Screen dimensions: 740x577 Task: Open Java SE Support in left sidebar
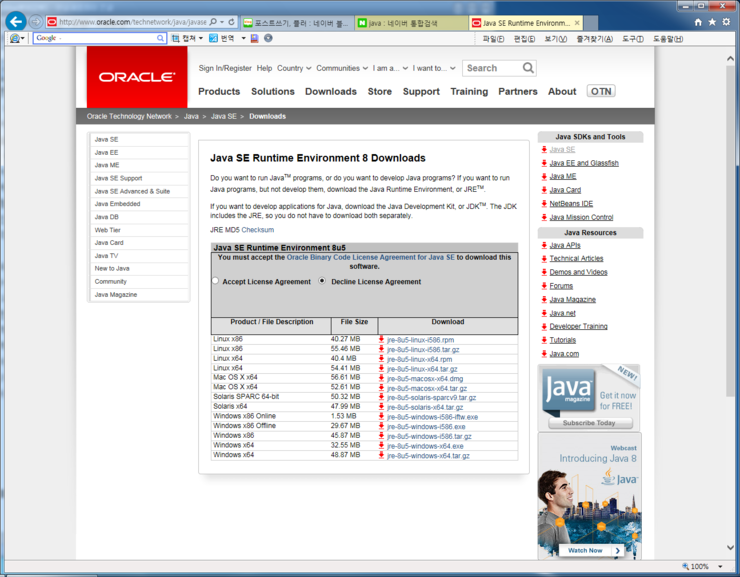(118, 178)
